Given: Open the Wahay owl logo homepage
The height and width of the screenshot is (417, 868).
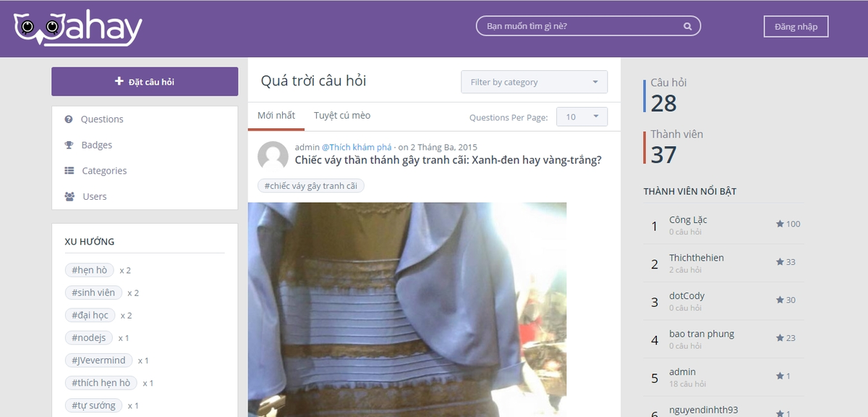Looking at the screenshot, I should click(x=77, y=28).
